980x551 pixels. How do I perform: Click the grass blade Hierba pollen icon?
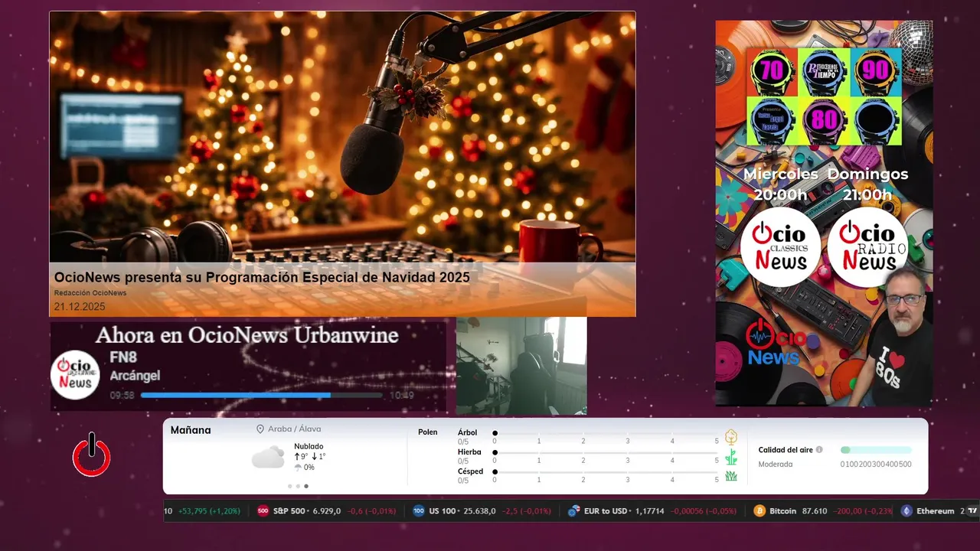(x=731, y=457)
